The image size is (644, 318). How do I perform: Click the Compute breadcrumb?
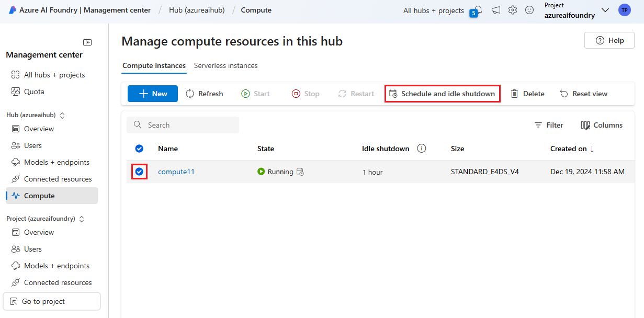pos(256,10)
